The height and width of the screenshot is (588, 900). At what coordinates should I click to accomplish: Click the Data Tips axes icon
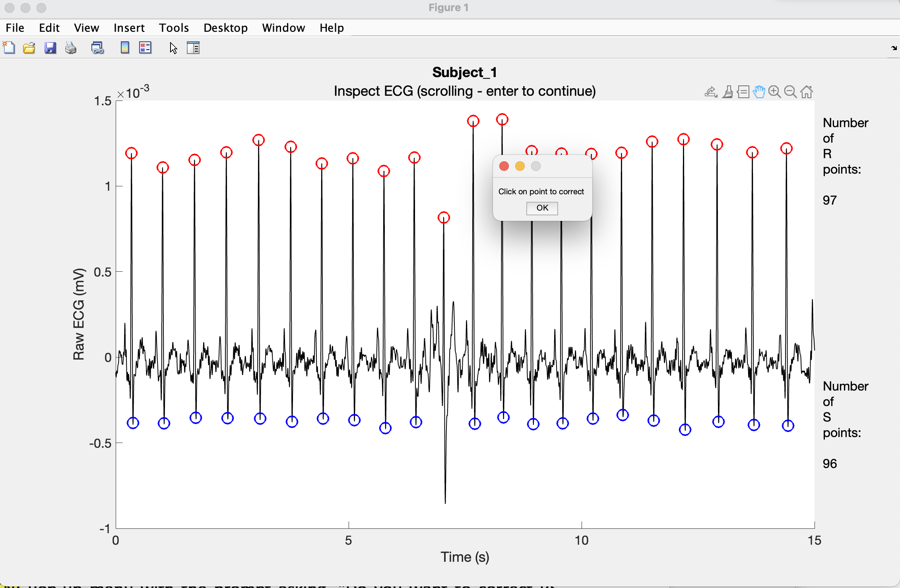coord(743,92)
